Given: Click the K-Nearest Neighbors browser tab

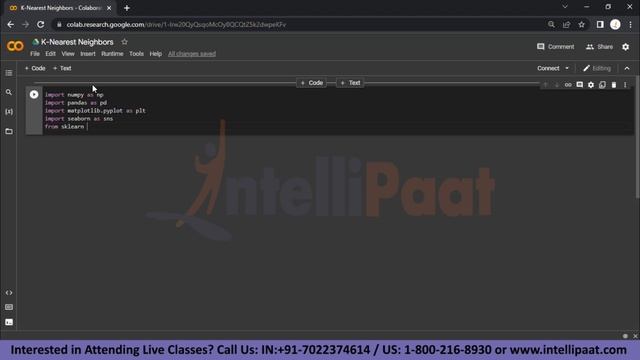Looking at the screenshot, I should (x=60, y=8).
